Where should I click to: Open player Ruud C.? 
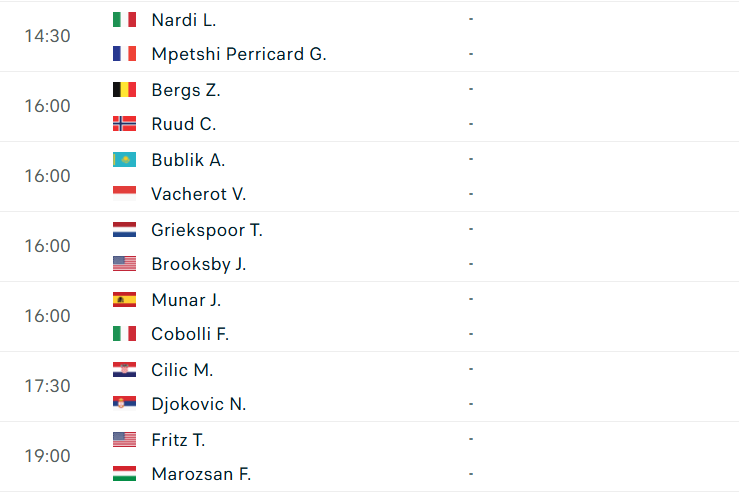183,124
